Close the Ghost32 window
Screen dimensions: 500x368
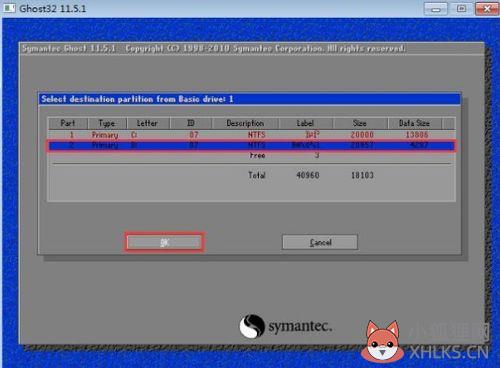pyautogui.click(x=487, y=8)
